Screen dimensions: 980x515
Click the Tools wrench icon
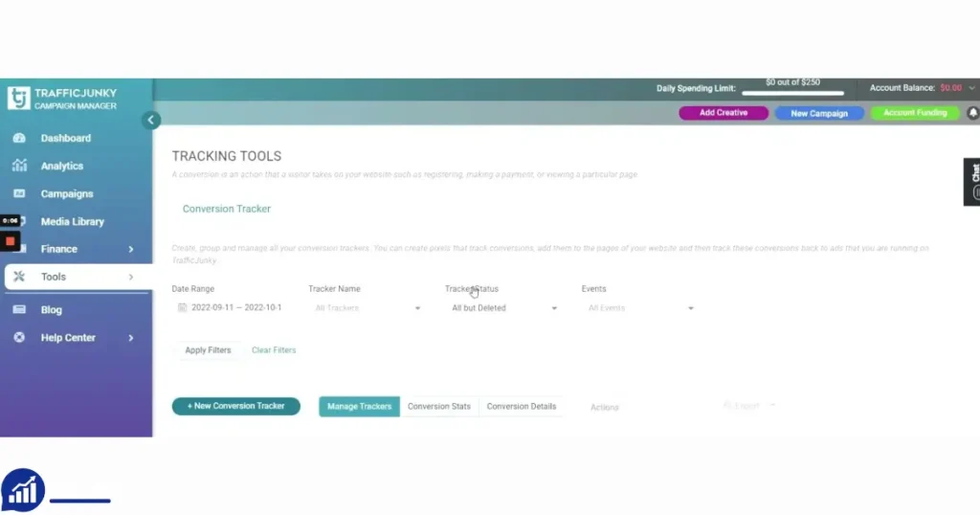19,277
